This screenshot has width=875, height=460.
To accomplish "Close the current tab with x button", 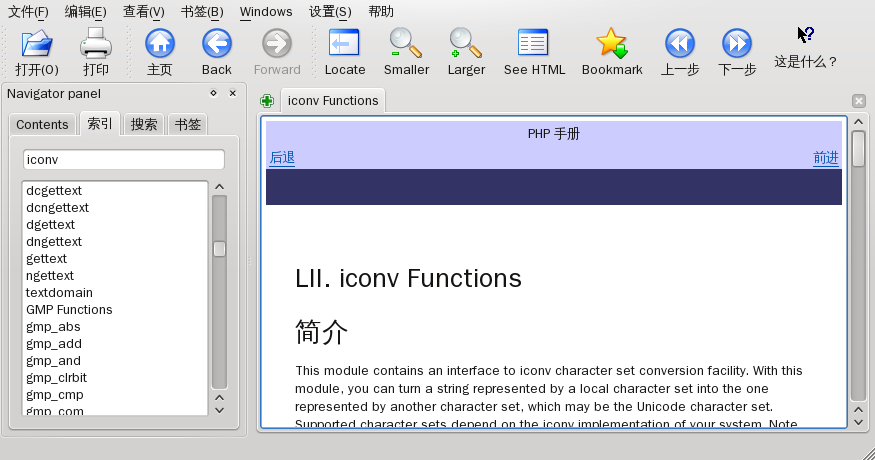I will click(x=859, y=100).
